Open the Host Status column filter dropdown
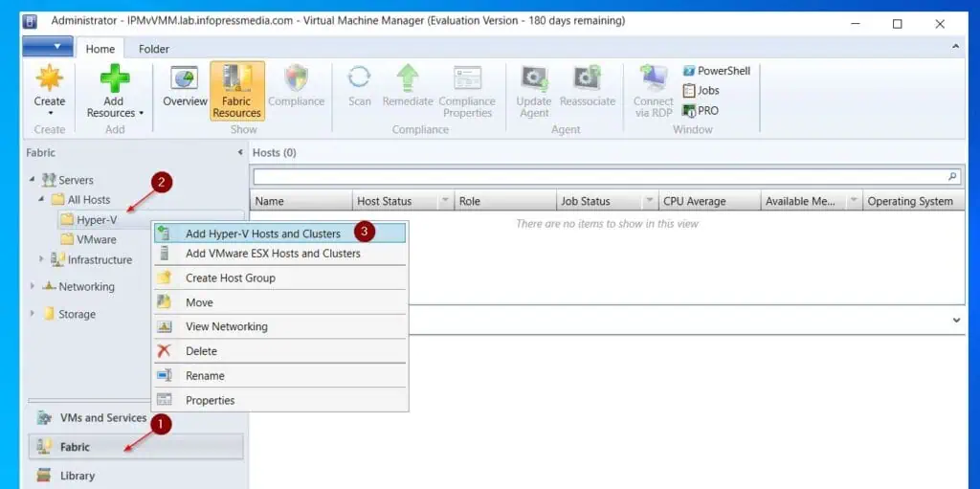This screenshot has width=980, height=489. point(446,201)
